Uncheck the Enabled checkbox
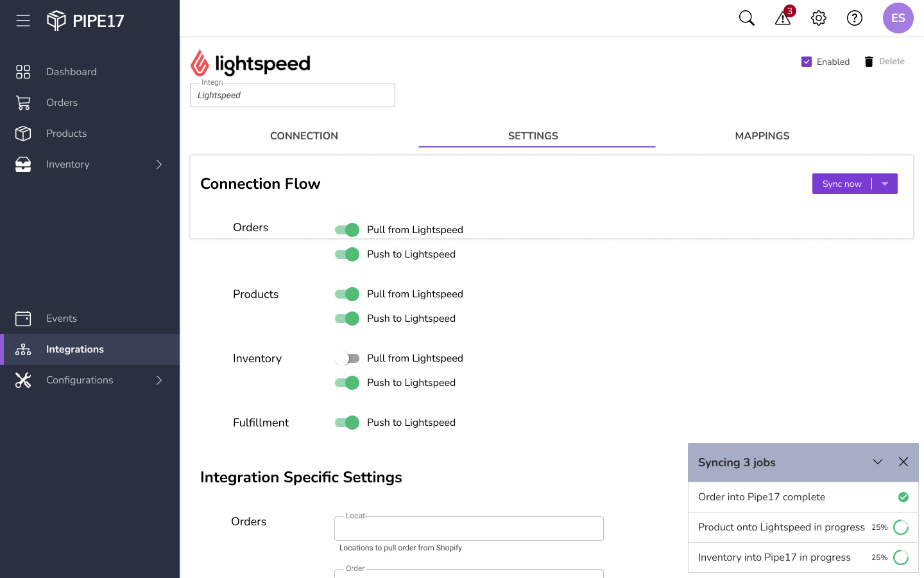This screenshot has width=924, height=578. click(x=807, y=62)
